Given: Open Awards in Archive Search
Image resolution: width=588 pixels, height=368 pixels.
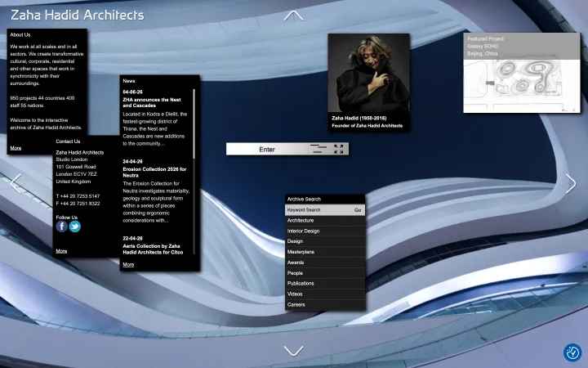Looking at the screenshot, I should coord(325,263).
